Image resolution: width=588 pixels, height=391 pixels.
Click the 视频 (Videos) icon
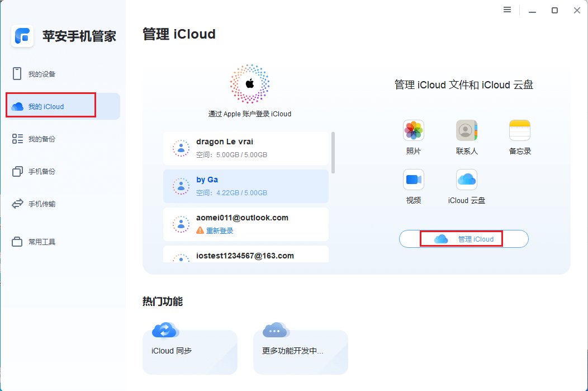[x=413, y=179]
